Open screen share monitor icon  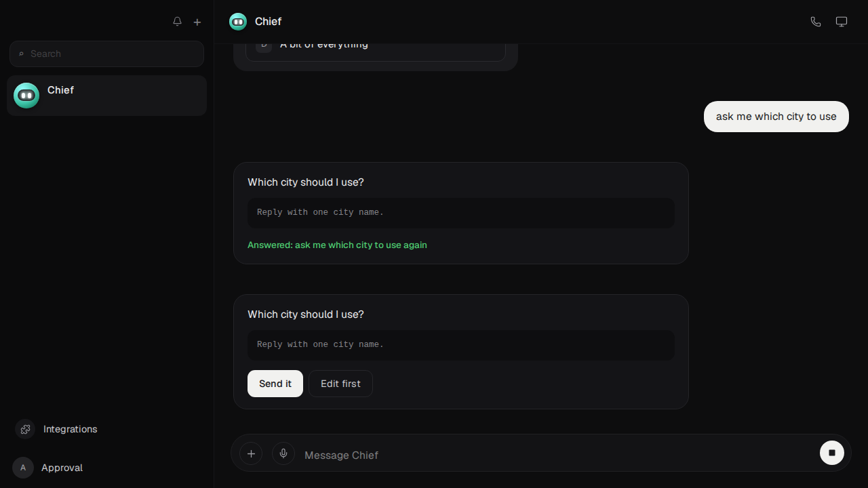pos(842,22)
